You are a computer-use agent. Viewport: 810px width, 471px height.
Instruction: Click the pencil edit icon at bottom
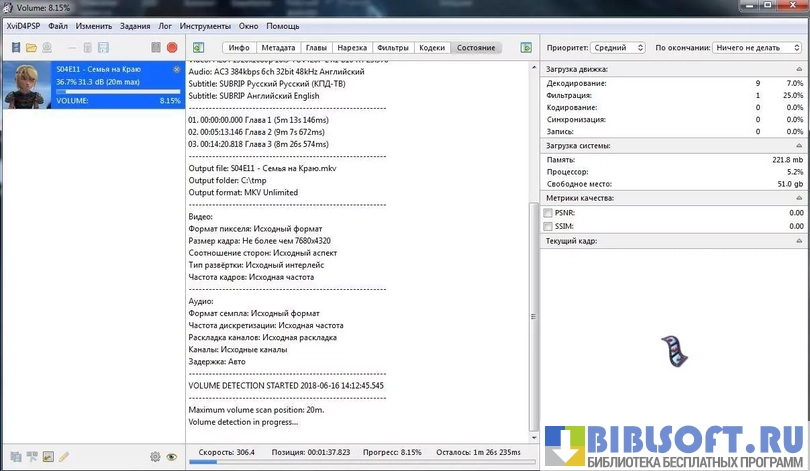click(x=63, y=457)
